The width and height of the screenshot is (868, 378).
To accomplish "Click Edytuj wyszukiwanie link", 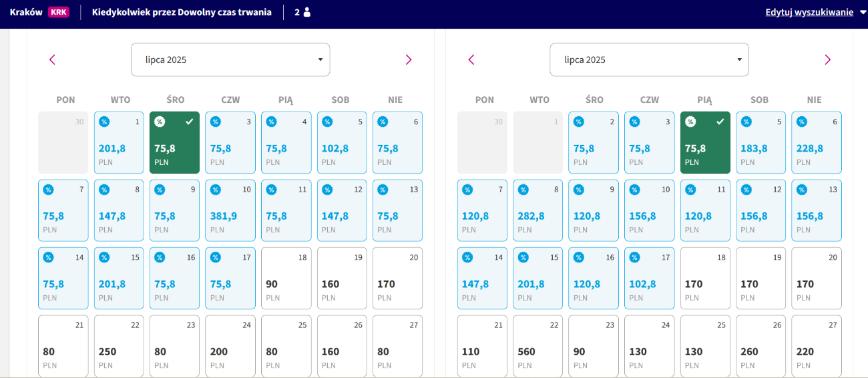I will click(809, 12).
